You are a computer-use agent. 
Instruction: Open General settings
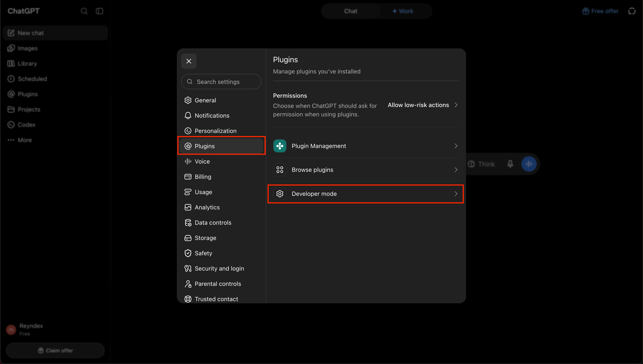tap(221, 100)
